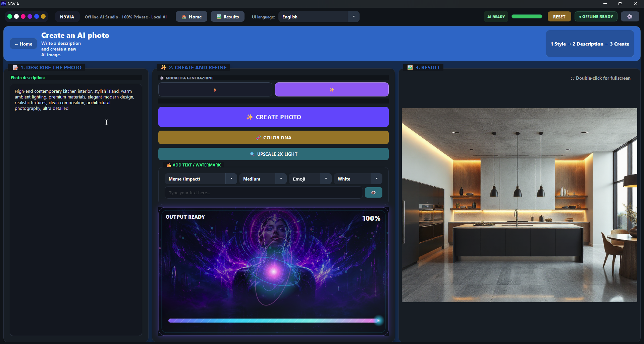This screenshot has width=644, height=344.
Task: Open the Emoji dropdown
Action: point(310,179)
